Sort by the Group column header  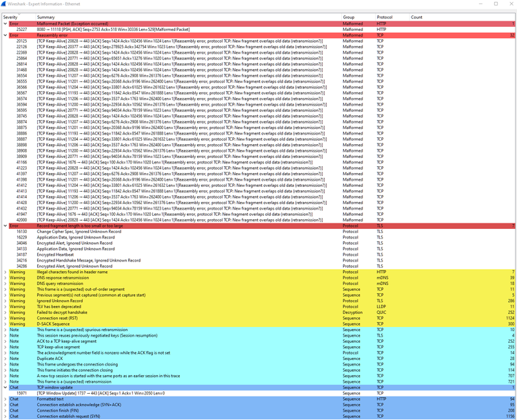click(358, 17)
